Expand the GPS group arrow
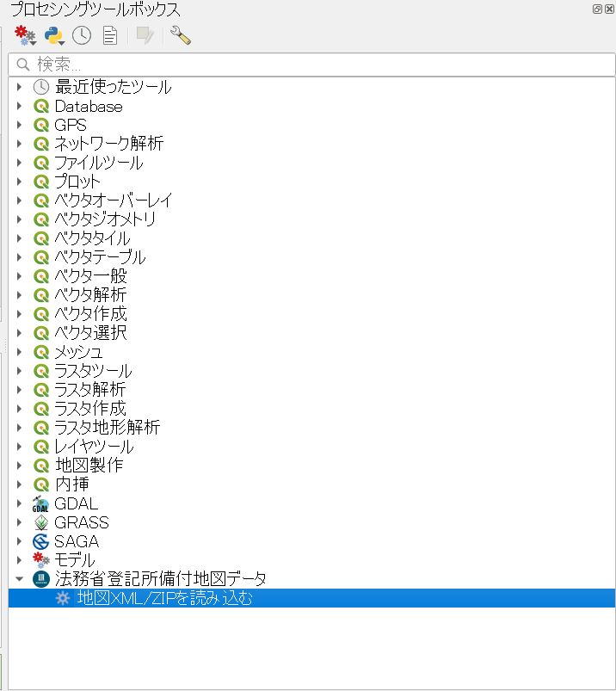Screen dimensions: 616x691 pos(19,125)
